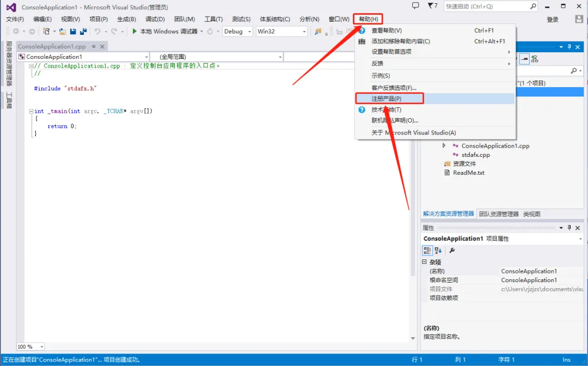Click the 登录 sign-in link
This screenshot has width=588, height=366.
coord(553,20)
